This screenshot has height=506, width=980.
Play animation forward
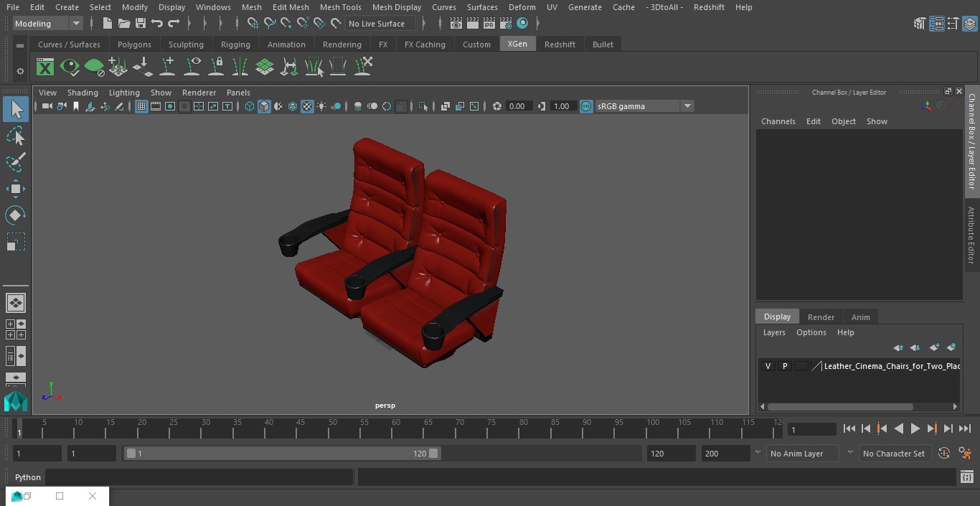point(915,428)
